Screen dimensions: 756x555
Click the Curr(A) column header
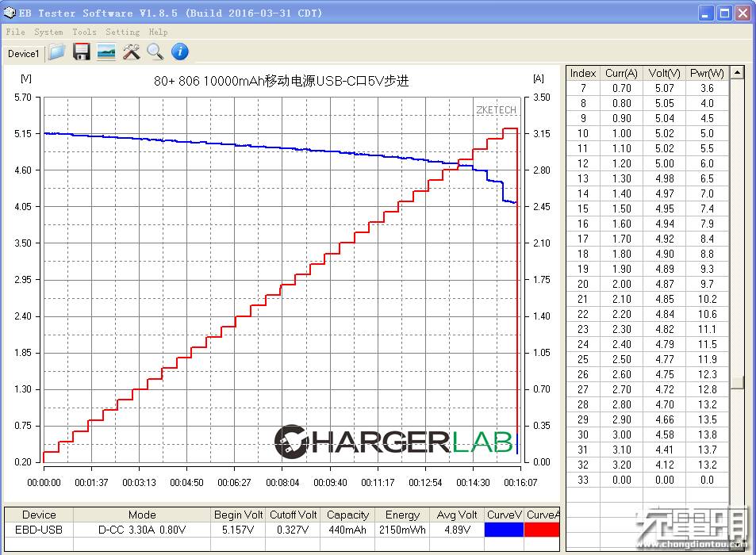pos(621,73)
